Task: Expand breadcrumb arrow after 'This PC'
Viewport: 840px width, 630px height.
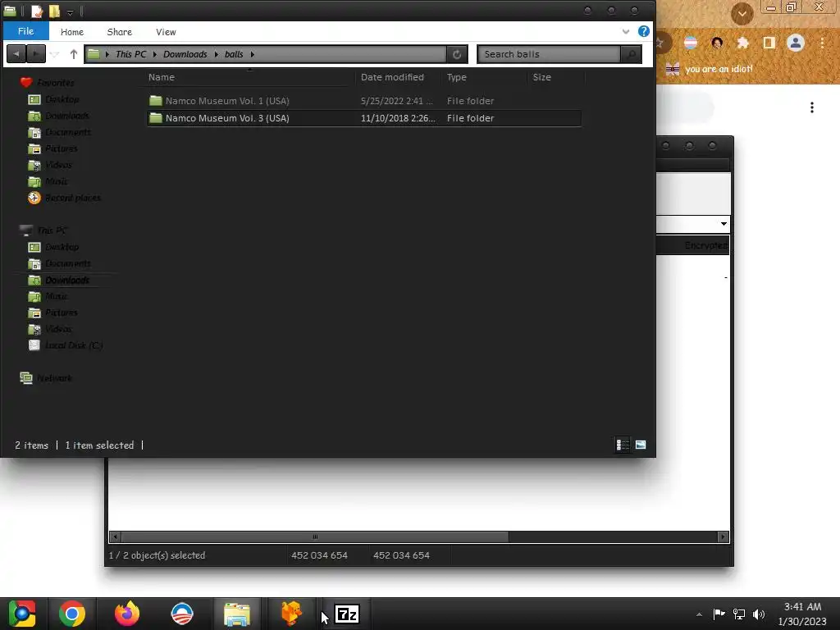Action: coord(155,54)
